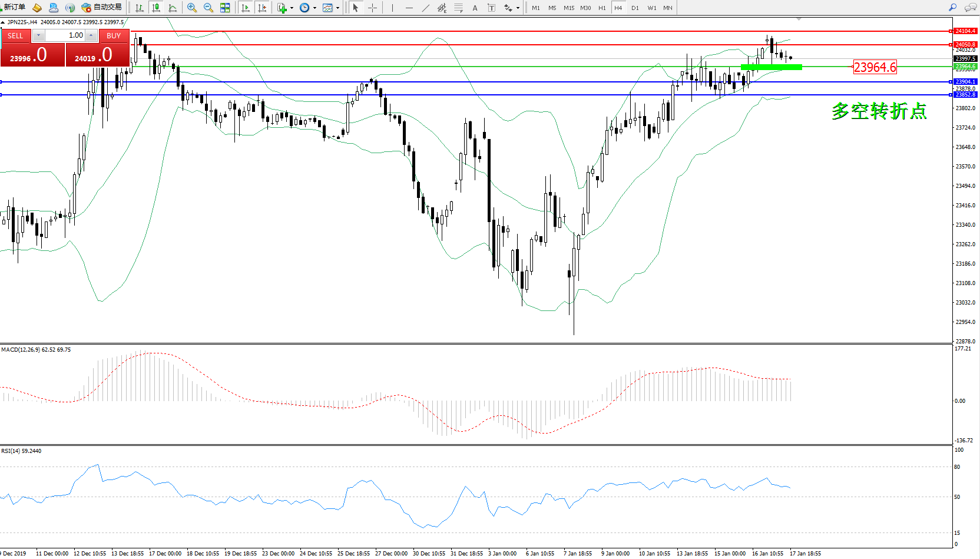Click the zoom in magnifier icon
980x559 pixels.
point(191,8)
